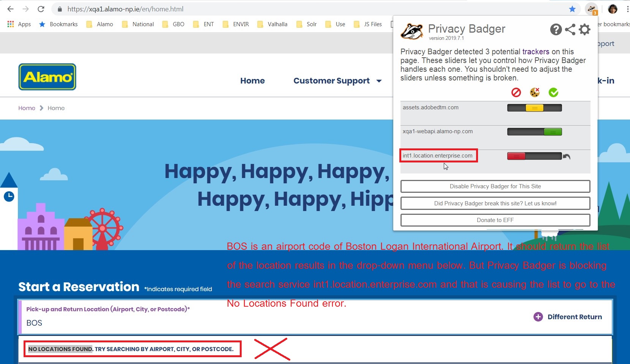Open Privacy Badger settings gear
The width and height of the screenshot is (630, 364).
(584, 29)
